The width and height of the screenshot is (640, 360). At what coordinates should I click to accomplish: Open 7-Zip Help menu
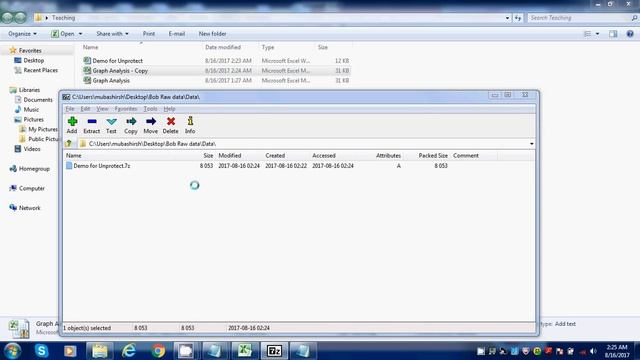(169, 109)
